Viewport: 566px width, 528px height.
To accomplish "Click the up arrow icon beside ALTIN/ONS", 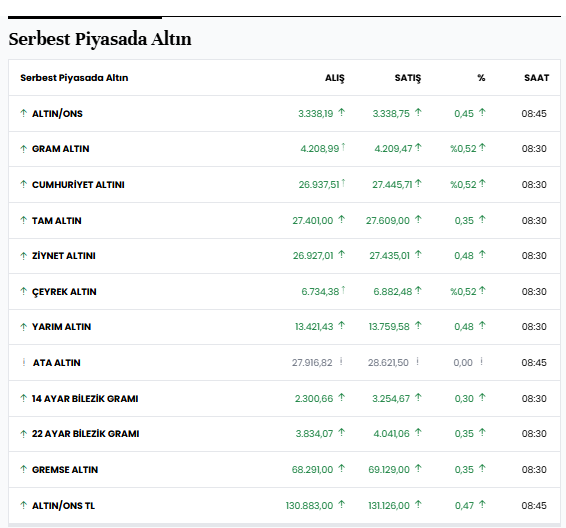I will coord(23,113).
